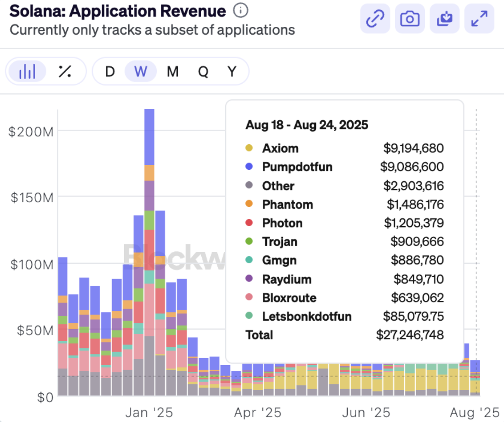Click the Photon value $1,205,379

tap(414, 223)
